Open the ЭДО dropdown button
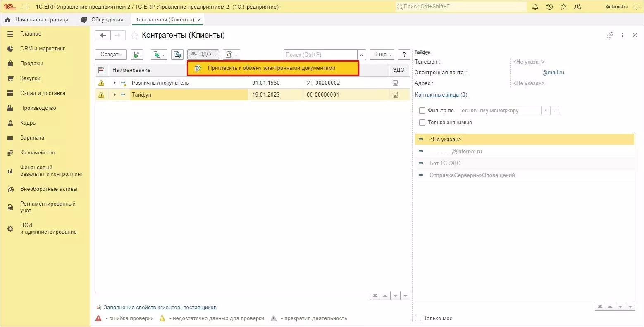 [x=203, y=54]
